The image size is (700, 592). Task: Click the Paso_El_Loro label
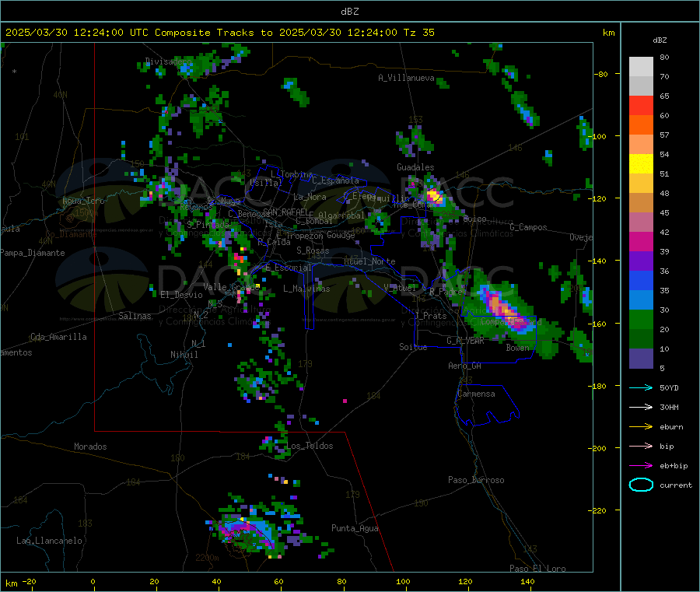[537, 569]
